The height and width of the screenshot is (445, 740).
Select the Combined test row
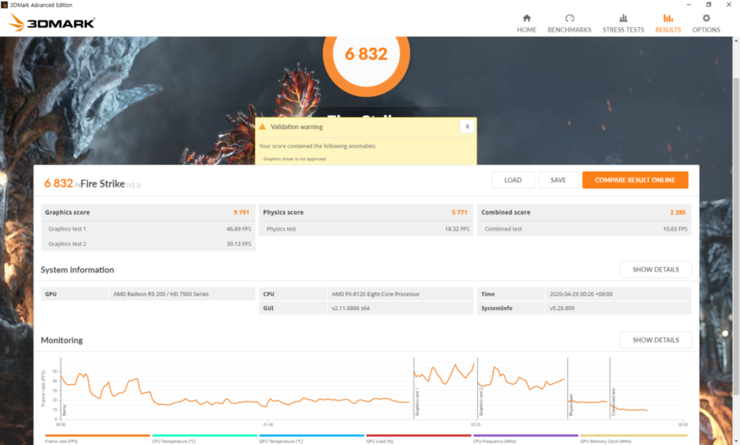pos(584,229)
